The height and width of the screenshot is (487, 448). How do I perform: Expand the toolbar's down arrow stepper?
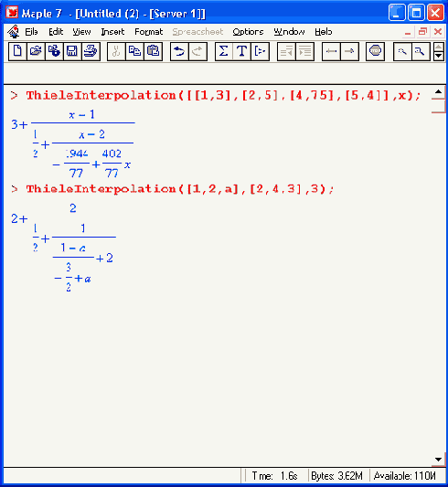(x=438, y=56)
